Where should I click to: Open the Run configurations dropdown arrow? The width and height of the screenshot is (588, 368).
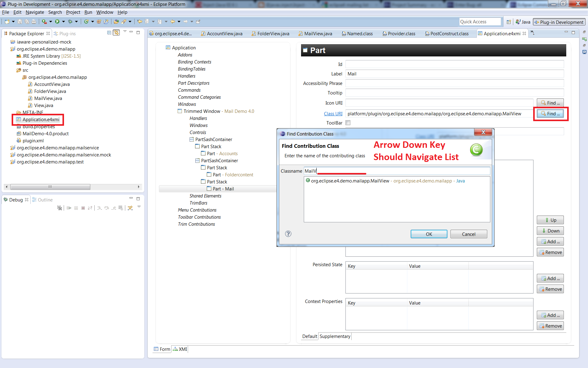[63, 21]
